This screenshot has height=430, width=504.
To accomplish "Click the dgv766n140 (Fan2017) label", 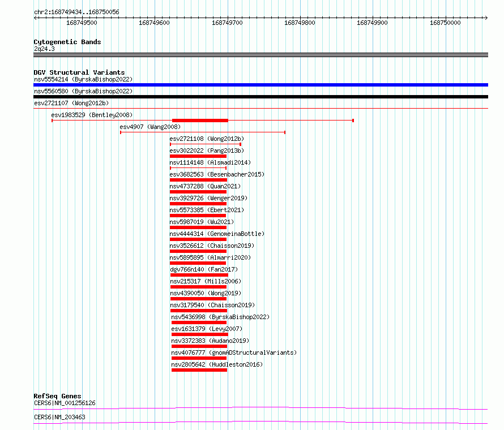I will pos(204,269).
